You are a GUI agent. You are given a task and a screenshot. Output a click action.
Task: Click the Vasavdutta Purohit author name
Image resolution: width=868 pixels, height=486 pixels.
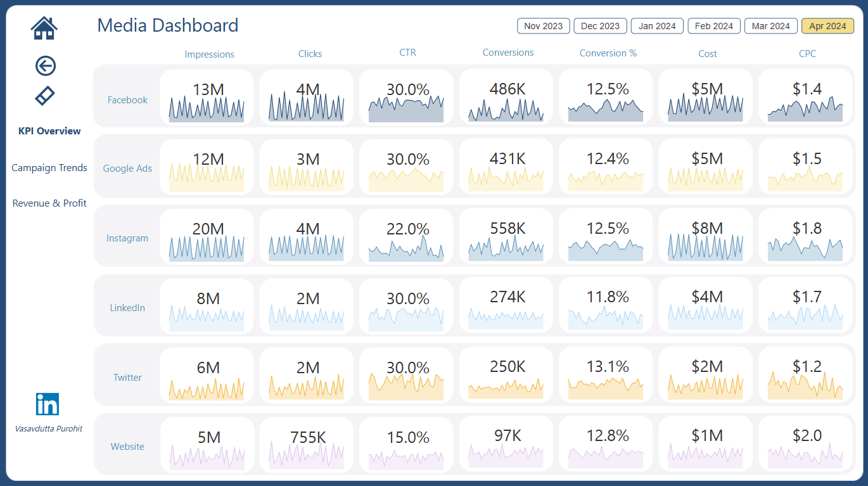click(x=48, y=429)
